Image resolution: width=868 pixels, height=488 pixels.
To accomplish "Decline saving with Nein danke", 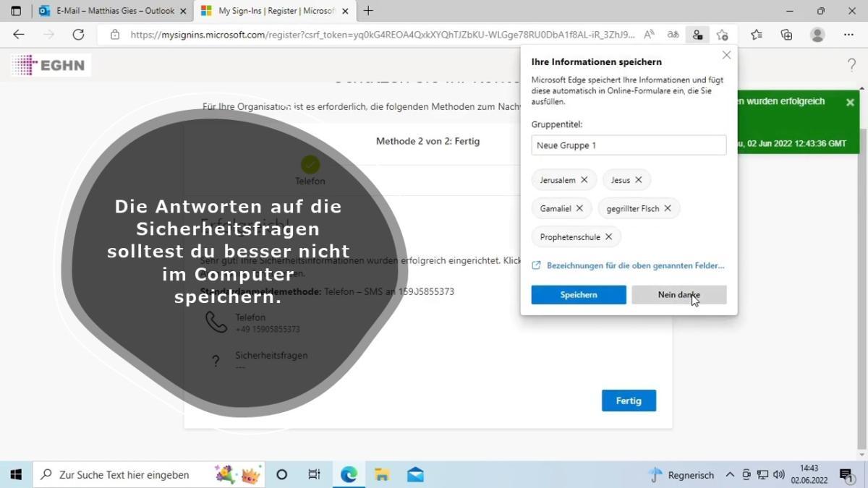I will tap(678, 295).
